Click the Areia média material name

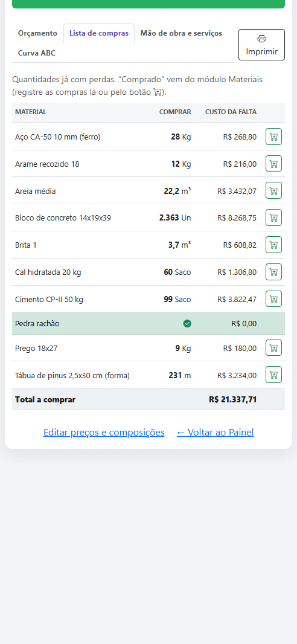pos(35,192)
